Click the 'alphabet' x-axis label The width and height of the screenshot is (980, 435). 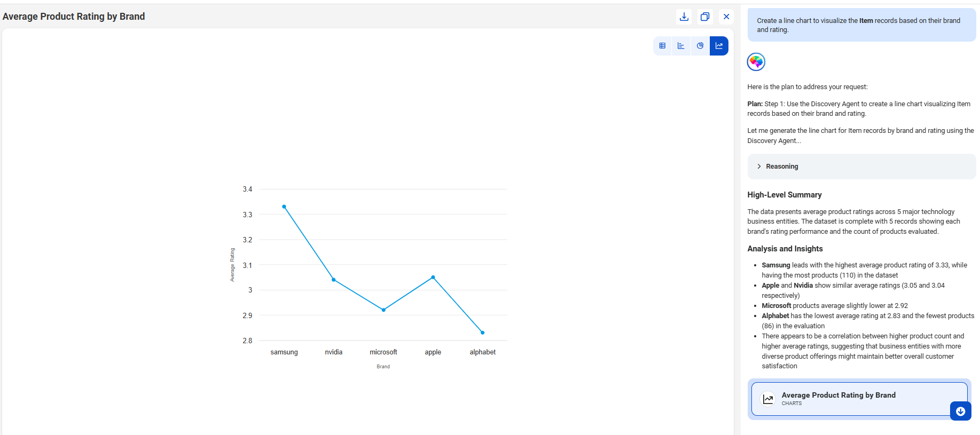point(483,352)
